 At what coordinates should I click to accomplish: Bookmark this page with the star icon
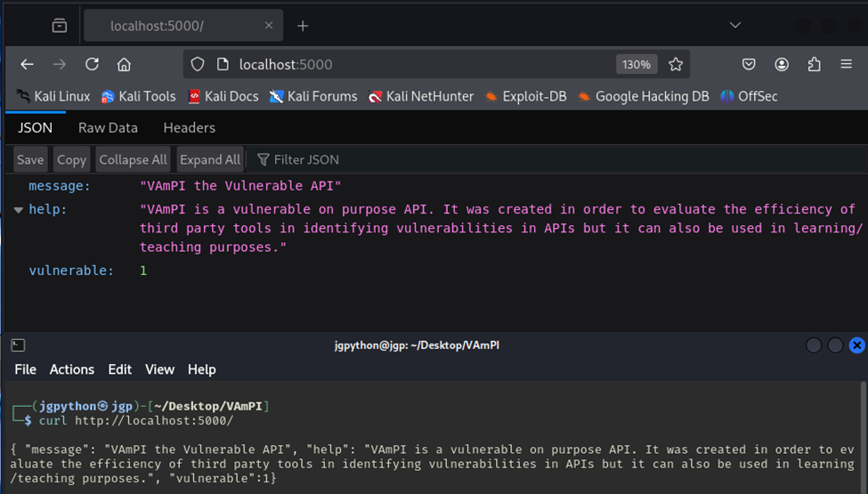pos(676,64)
